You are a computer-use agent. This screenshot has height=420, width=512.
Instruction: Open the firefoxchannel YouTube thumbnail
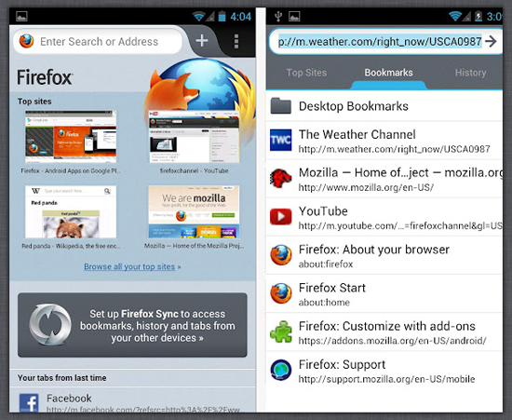(x=194, y=137)
